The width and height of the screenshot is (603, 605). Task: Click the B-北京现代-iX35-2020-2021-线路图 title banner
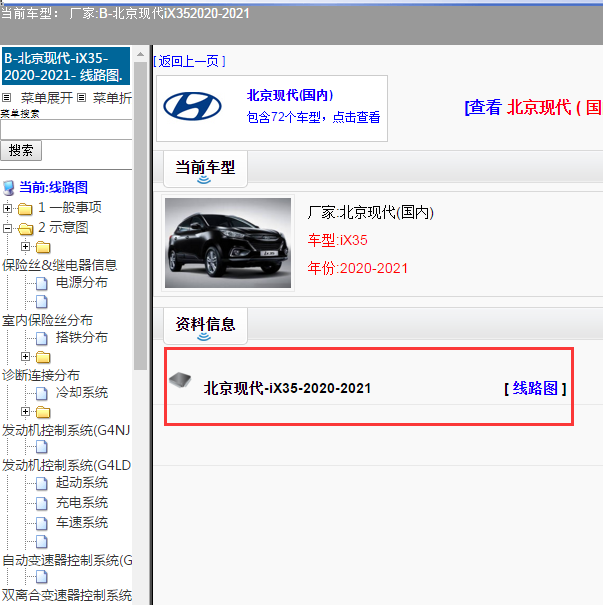coord(66,66)
